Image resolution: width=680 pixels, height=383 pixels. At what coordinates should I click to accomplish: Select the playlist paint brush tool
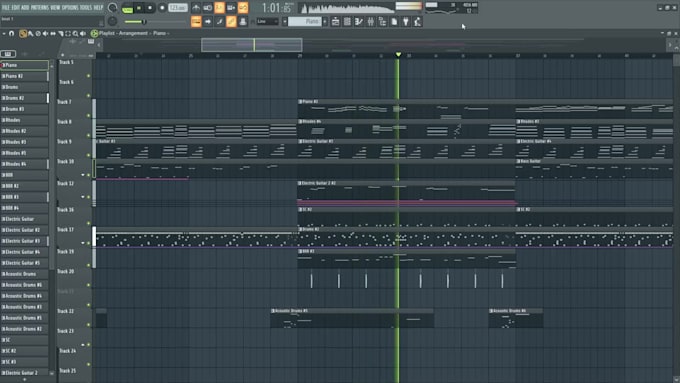coord(30,33)
